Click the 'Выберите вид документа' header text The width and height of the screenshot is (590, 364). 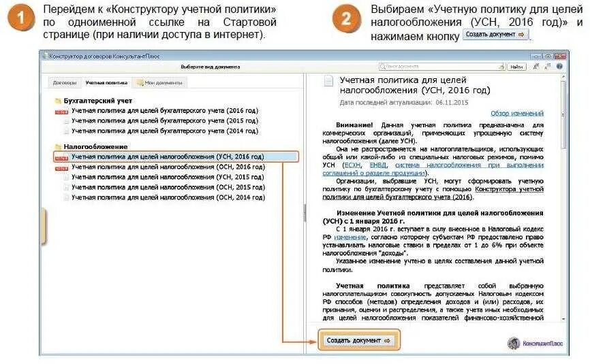tap(210, 67)
